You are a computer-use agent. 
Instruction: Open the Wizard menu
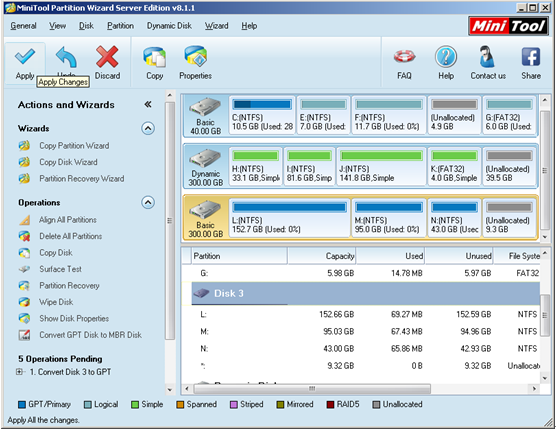point(216,26)
